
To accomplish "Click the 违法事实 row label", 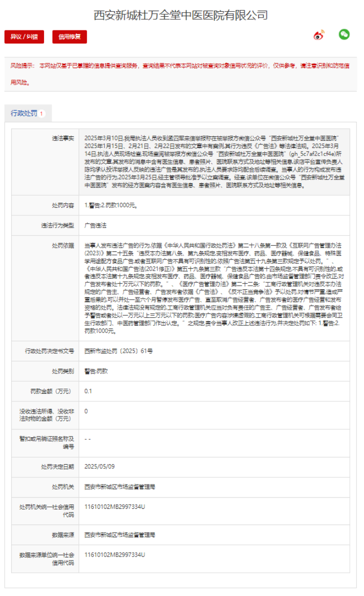I will (63, 138).
